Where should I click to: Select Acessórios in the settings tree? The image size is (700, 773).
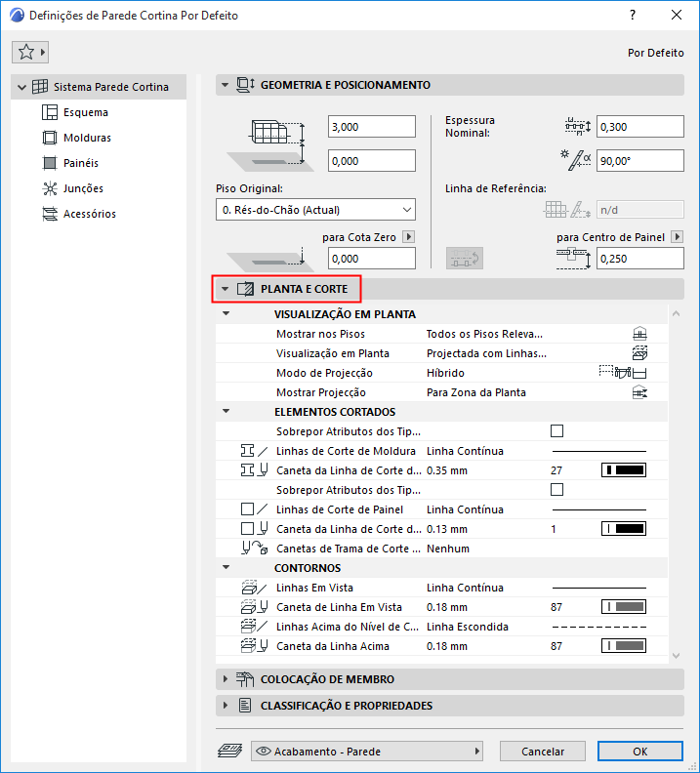pyautogui.click(x=90, y=214)
